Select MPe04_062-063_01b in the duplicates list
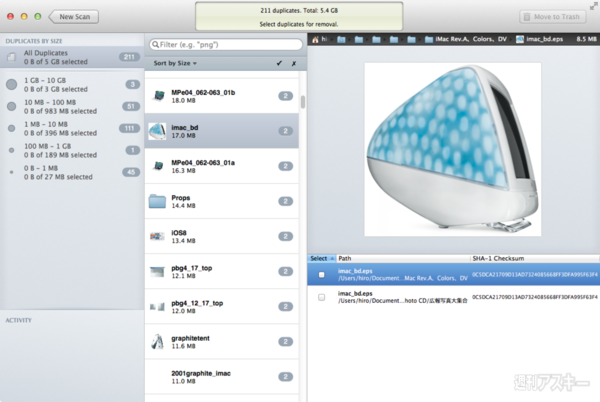Viewport: 600px width, 402px height. coord(222,96)
